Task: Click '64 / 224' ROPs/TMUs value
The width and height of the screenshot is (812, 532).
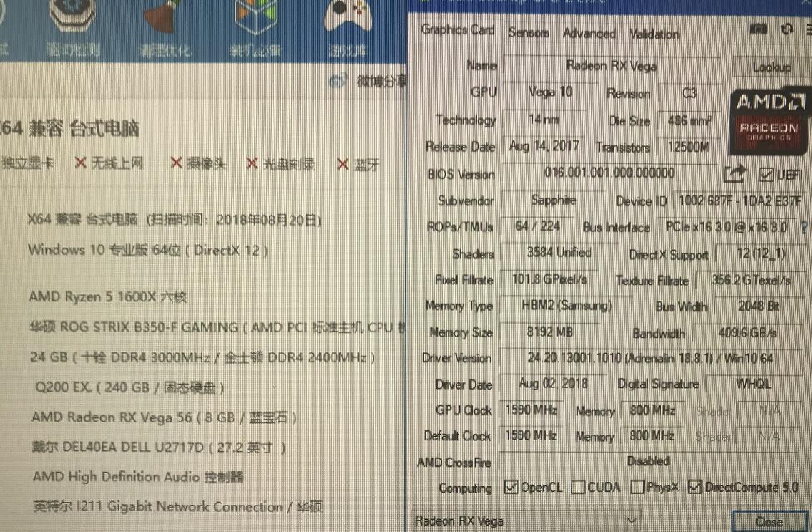Action: (x=537, y=226)
